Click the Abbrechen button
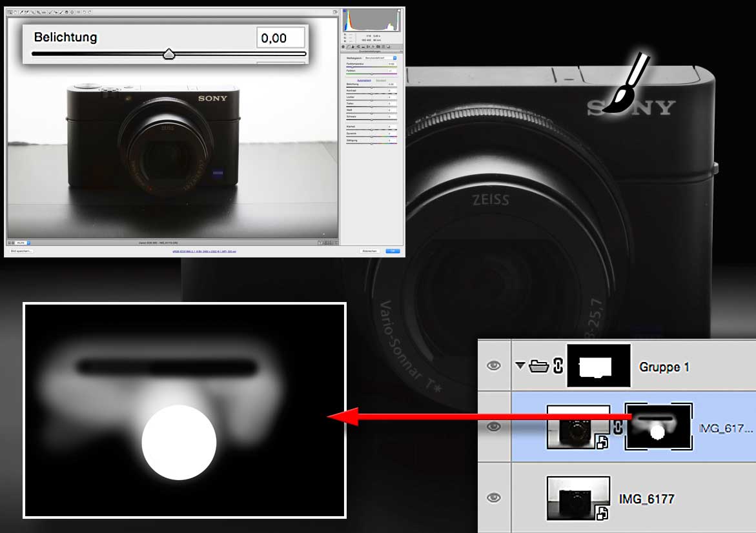Screen dimensions: 756x533 click(369, 251)
